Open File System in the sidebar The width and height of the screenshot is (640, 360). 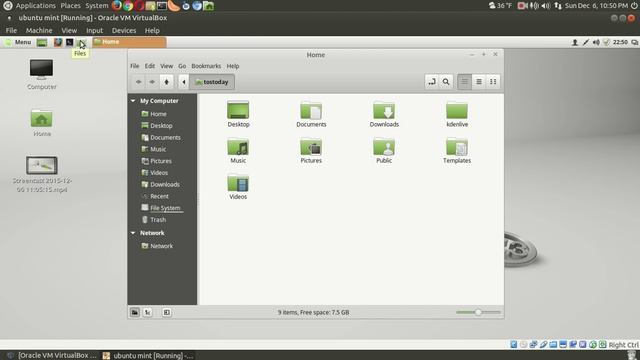pyautogui.click(x=162, y=208)
